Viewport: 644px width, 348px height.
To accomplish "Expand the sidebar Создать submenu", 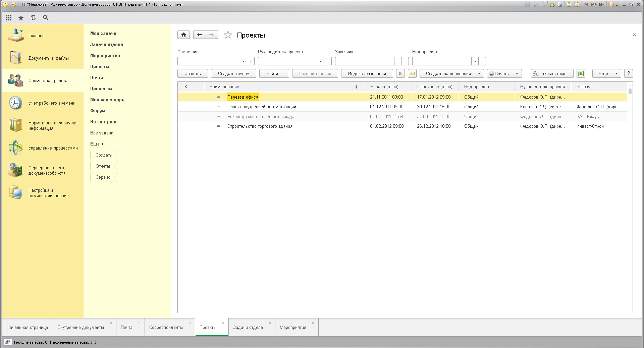I will (104, 155).
